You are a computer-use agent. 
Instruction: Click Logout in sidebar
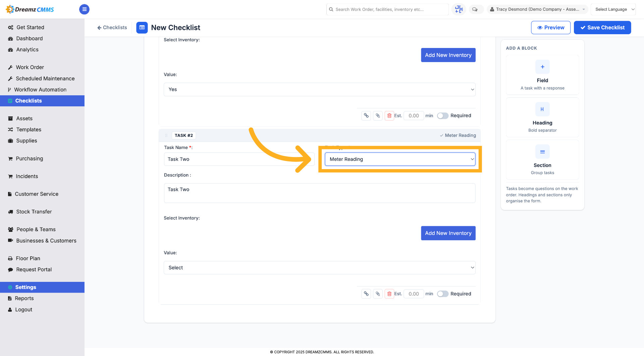(42, 310)
